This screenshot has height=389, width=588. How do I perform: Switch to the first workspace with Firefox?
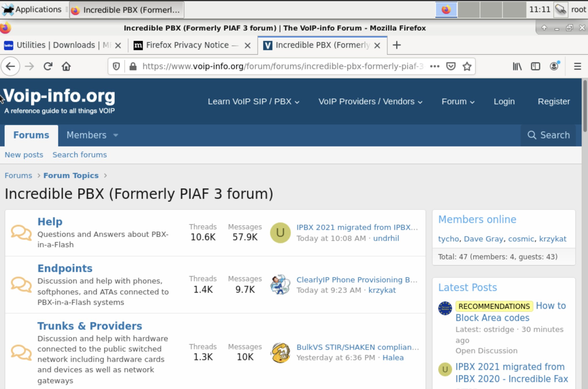pyautogui.click(x=446, y=10)
